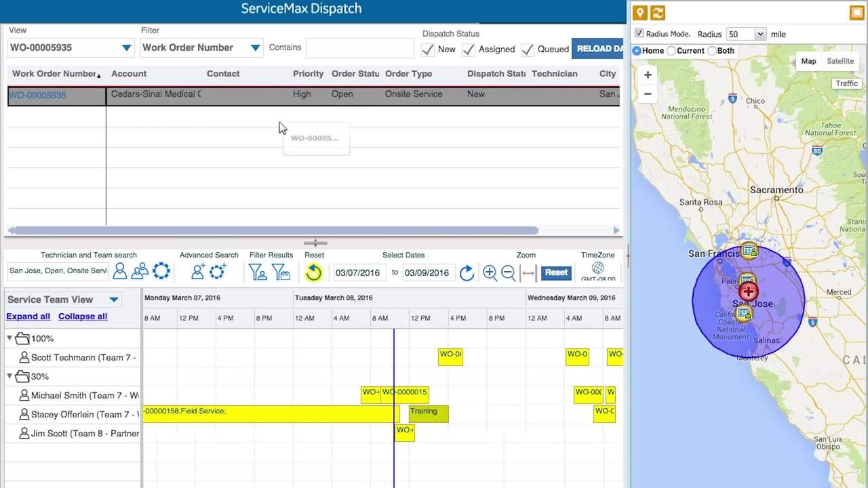Toggle the Queued dispatch status checkbox
Viewport: 868px width, 488px height.
tap(527, 49)
